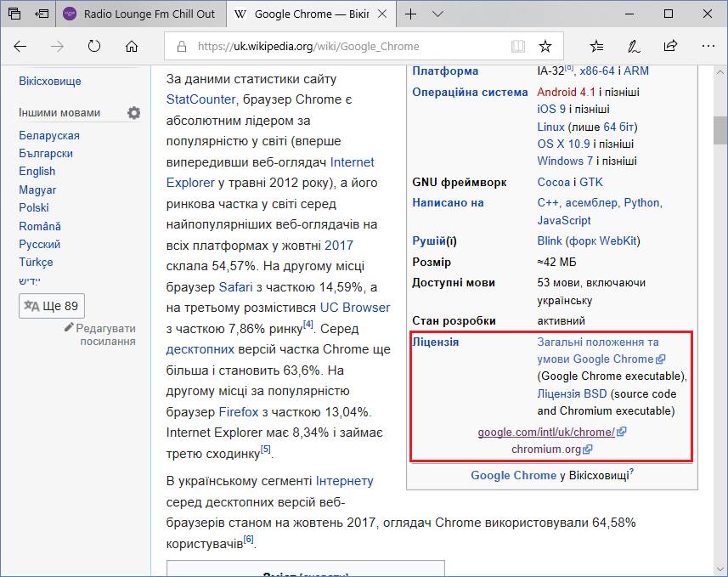Go to the home page
This screenshot has width=728, height=577.
click(132, 46)
